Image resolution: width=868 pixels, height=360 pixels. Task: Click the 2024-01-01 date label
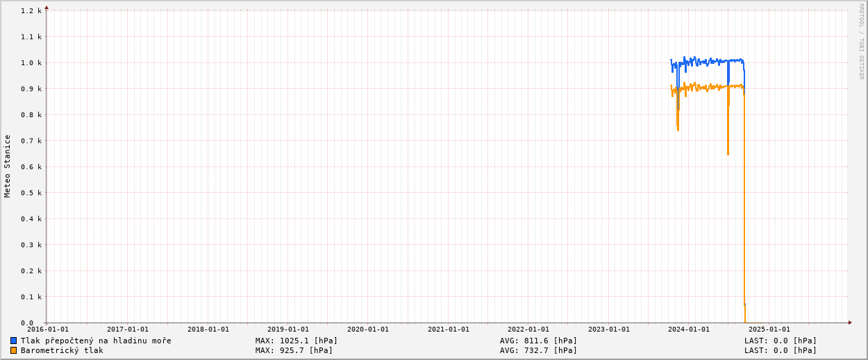(688, 329)
